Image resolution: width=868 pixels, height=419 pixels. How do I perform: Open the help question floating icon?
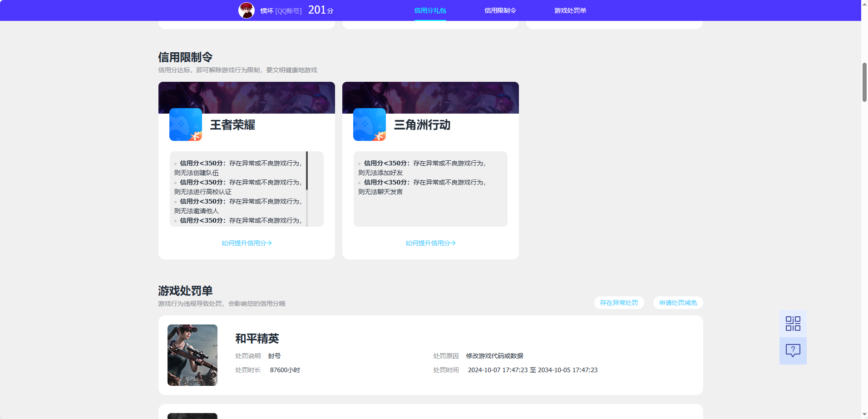click(x=793, y=351)
